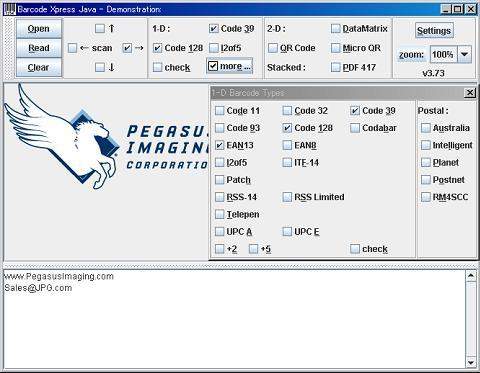Check ITF-14 barcode type
480x373 pixels.
click(x=287, y=163)
